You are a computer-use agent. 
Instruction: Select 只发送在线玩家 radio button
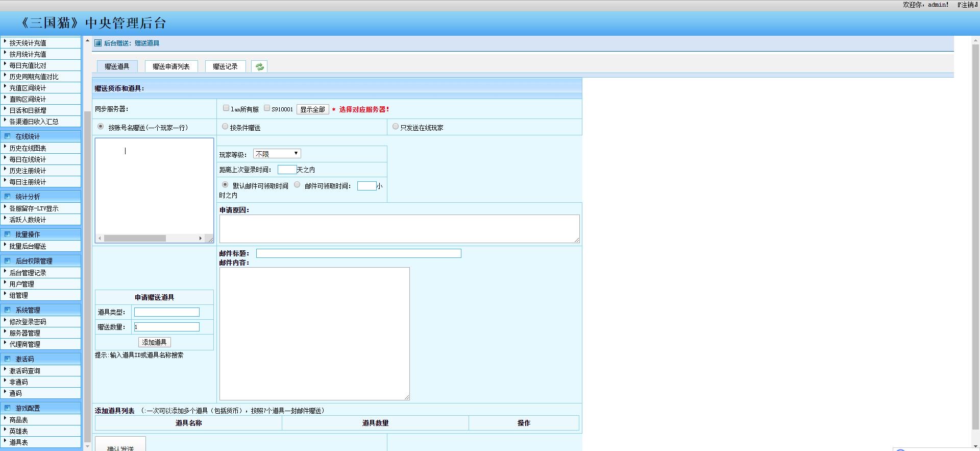[x=396, y=127]
